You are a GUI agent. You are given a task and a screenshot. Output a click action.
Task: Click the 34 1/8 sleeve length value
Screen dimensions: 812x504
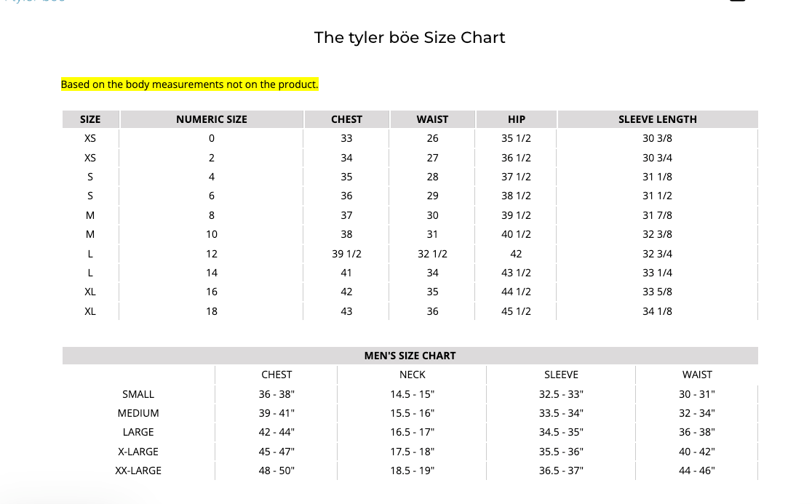657,311
